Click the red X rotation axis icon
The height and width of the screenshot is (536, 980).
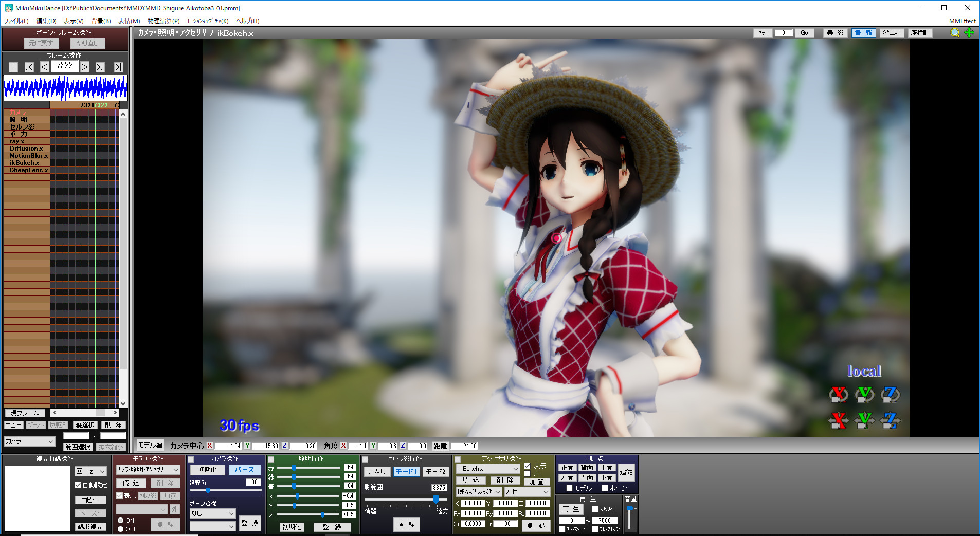(x=838, y=394)
